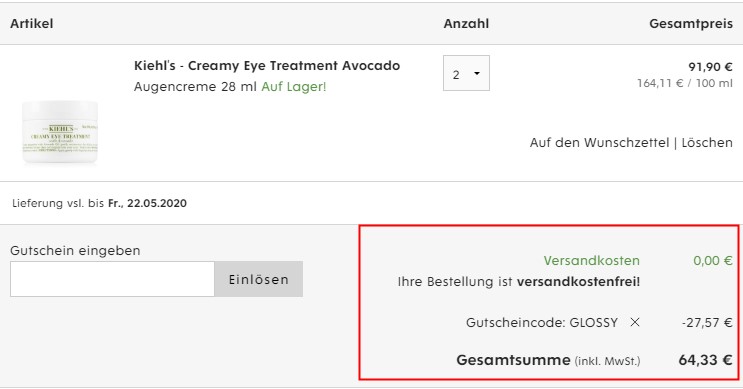This screenshot has width=743, height=389.
Task: Click the delivery date Fr., 22.05.2020
Action: click(x=147, y=203)
